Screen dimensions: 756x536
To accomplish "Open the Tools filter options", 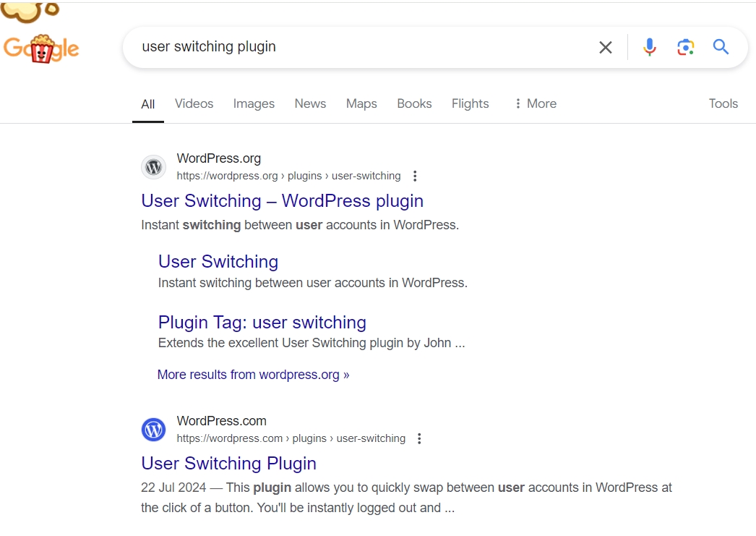I will [723, 103].
